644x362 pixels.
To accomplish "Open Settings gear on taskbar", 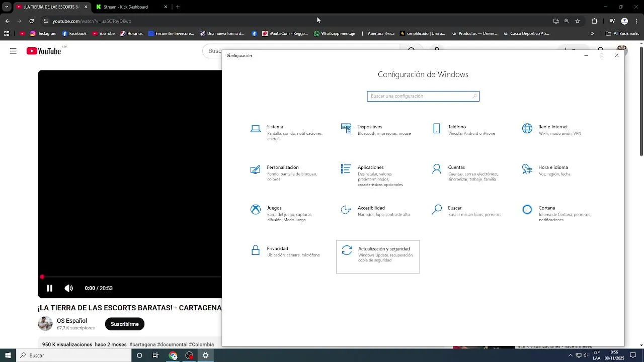I will pos(206,355).
